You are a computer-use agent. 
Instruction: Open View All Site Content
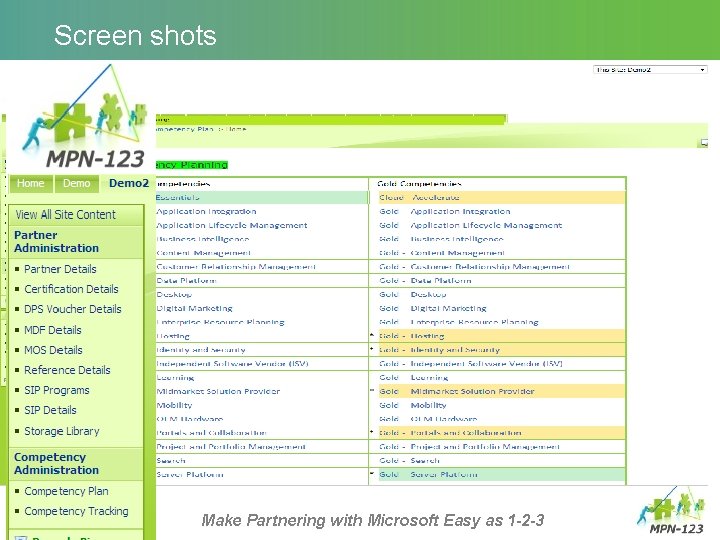[x=65, y=214]
